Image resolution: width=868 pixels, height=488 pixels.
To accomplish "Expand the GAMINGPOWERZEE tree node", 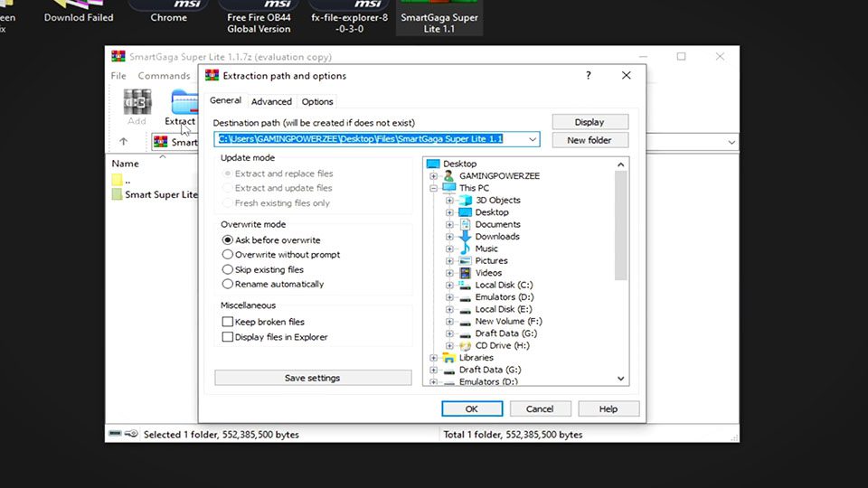I will 433,176.
